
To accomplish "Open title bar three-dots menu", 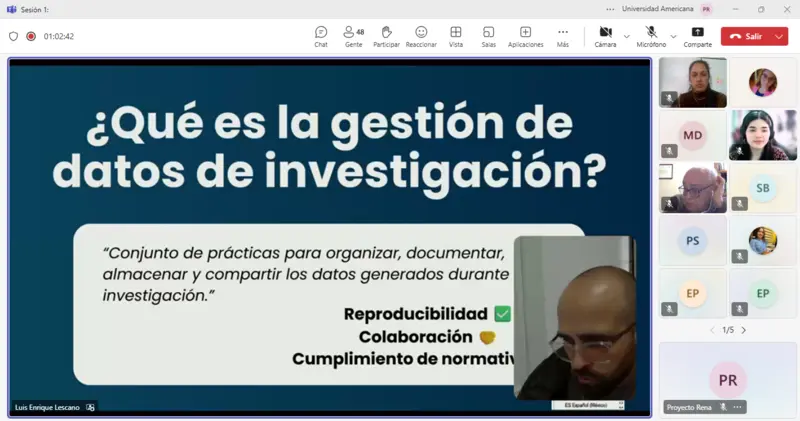I will point(610,9).
